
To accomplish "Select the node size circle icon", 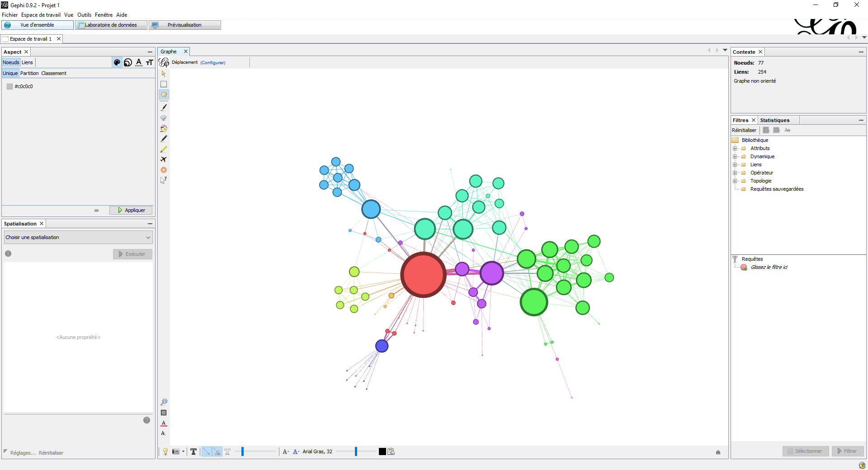I will click(128, 62).
